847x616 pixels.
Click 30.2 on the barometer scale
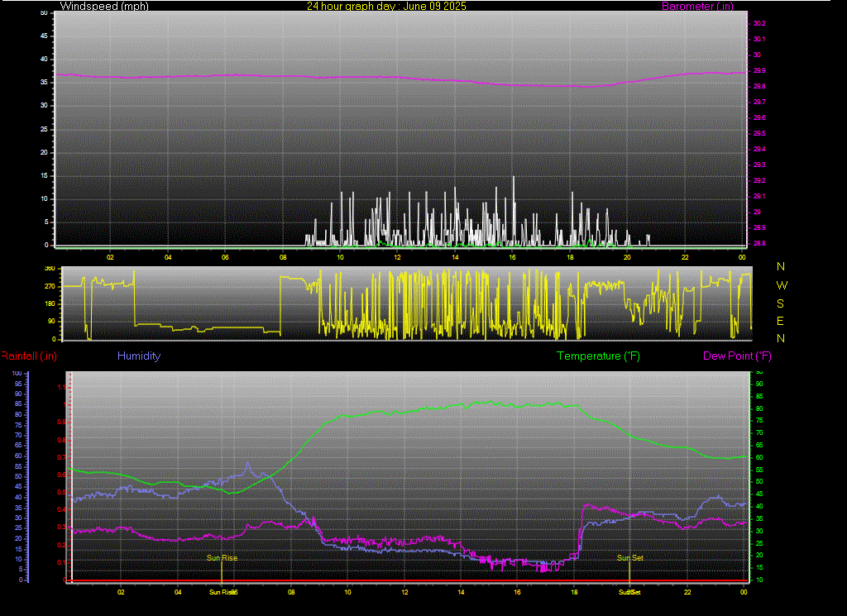coord(759,23)
